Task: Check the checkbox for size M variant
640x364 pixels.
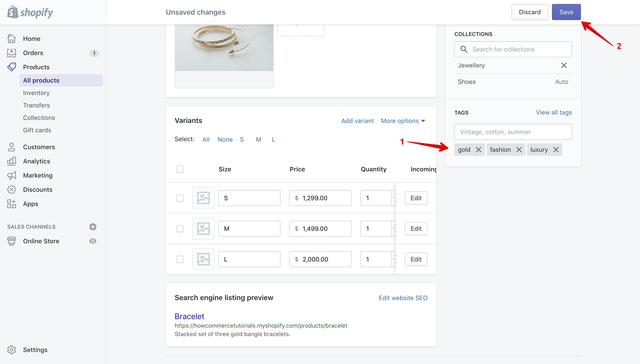Action: pyautogui.click(x=180, y=229)
